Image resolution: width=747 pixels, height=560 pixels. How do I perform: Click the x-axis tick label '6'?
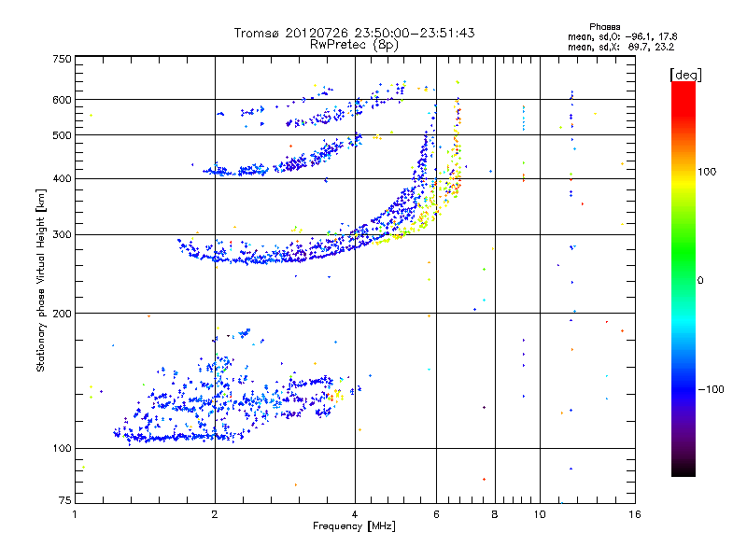tap(436, 514)
